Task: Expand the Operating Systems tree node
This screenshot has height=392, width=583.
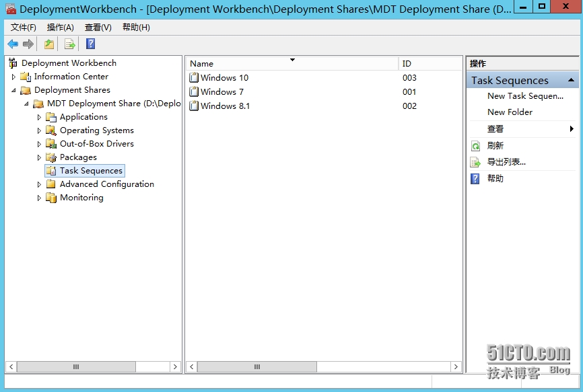Action: click(x=39, y=130)
